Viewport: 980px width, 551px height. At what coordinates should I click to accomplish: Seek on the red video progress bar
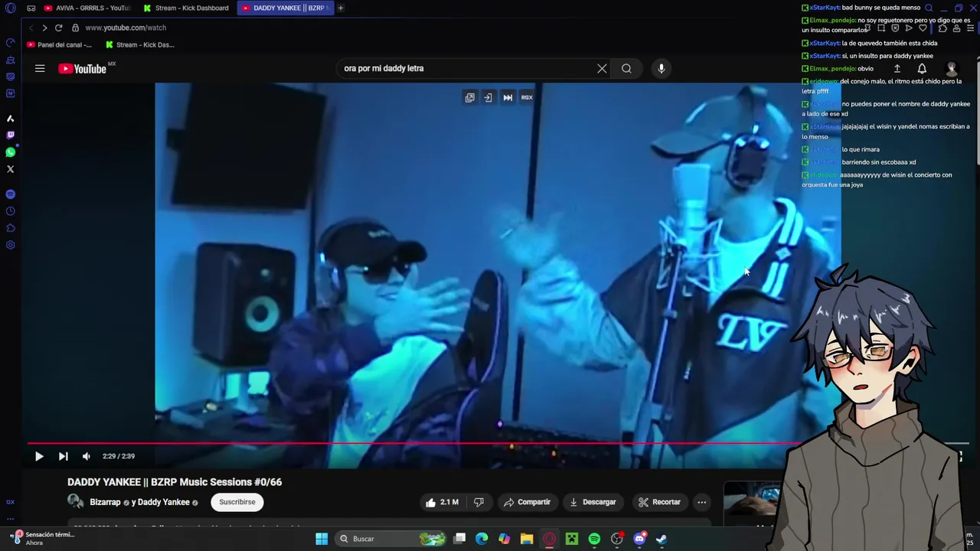[x=498, y=443]
